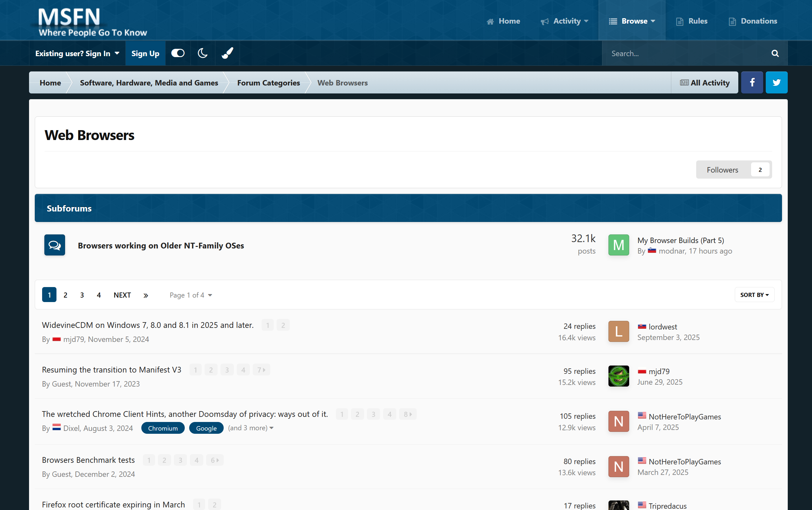
Task: Open the paintbrush theme customizer icon
Action: (227, 53)
